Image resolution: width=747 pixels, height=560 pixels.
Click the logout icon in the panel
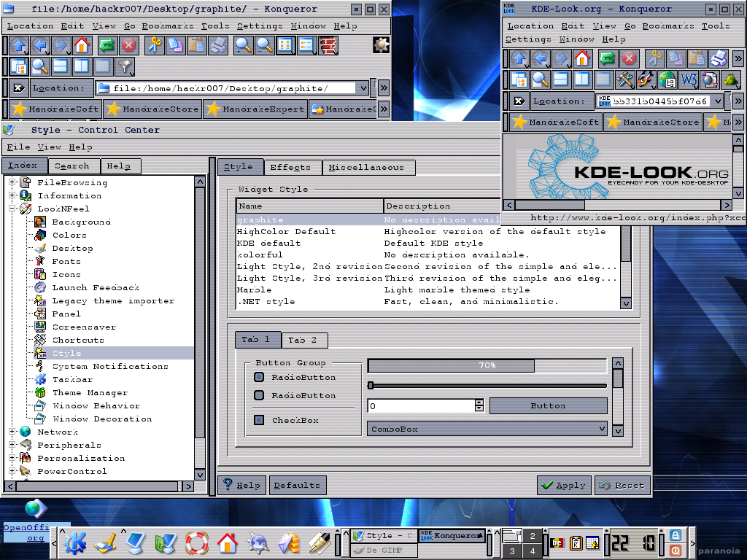click(675, 551)
